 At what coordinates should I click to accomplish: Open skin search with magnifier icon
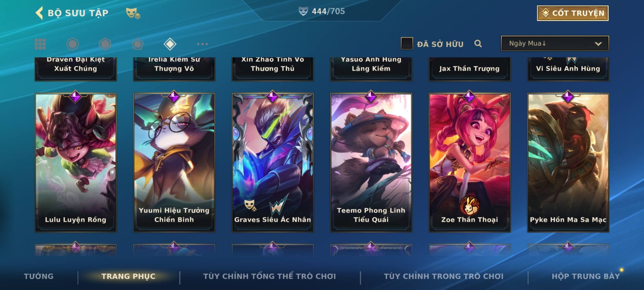(478, 44)
